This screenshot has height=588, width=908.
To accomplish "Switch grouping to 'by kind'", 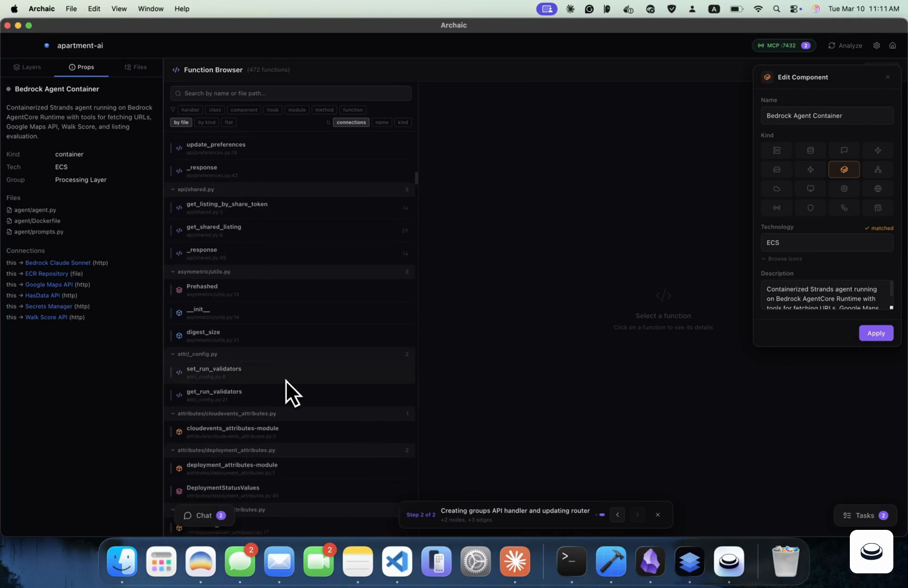I will click(206, 122).
